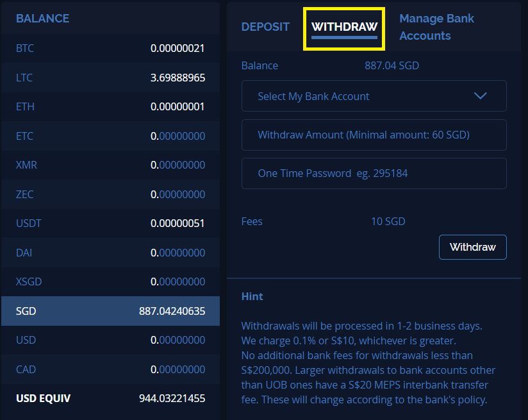Pick the CAD balance row
Image resolution: width=528 pixels, height=420 pixels.
[x=110, y=369]
